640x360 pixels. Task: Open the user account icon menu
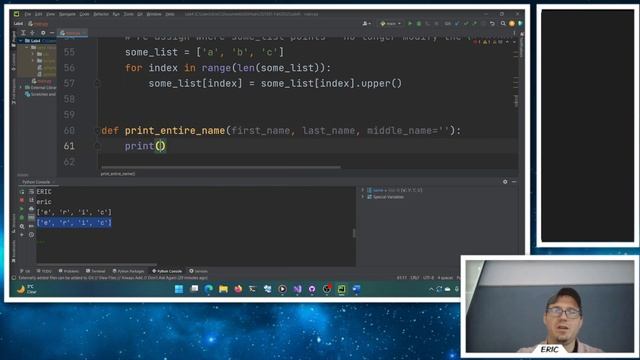[x=366, y=24]
